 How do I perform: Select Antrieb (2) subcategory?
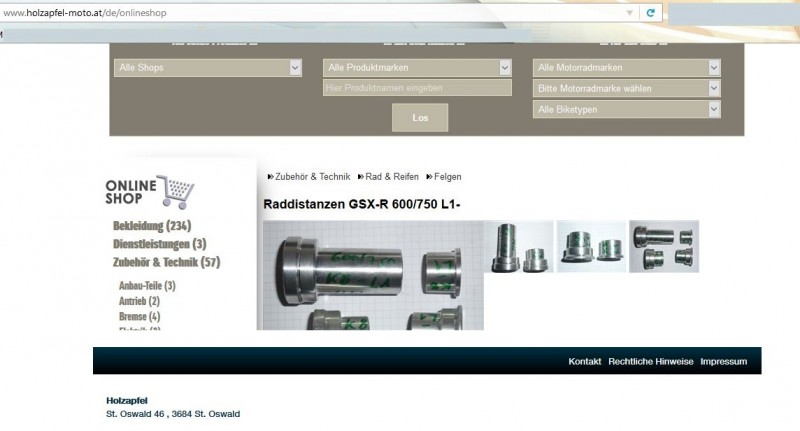[139, 301]
